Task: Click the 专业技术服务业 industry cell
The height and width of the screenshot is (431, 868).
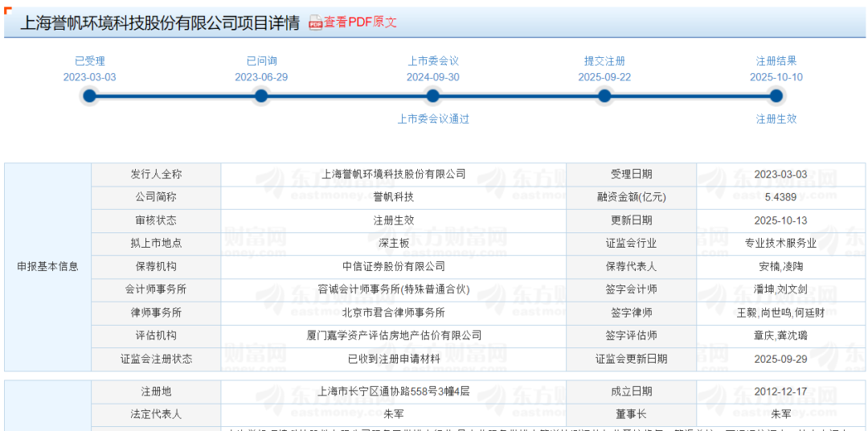Action: tap(780, 244)
